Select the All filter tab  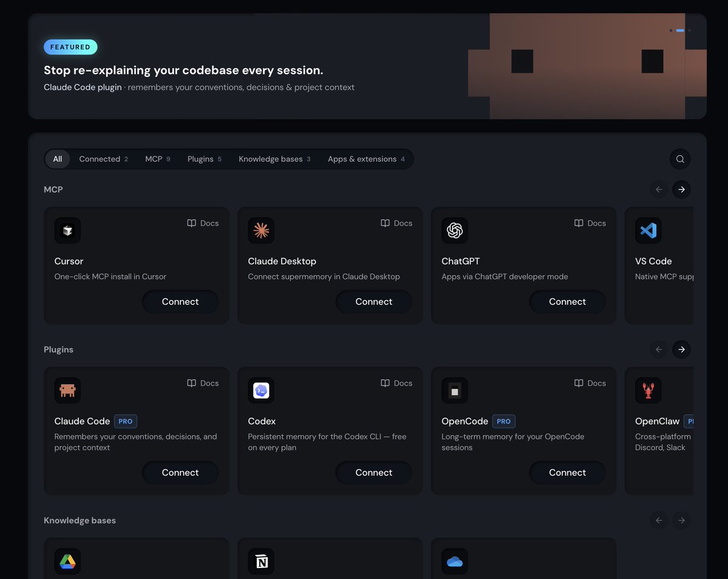58,159
